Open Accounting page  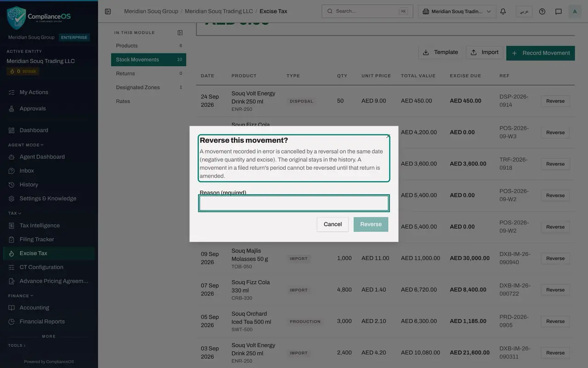(x=49, y=308)
